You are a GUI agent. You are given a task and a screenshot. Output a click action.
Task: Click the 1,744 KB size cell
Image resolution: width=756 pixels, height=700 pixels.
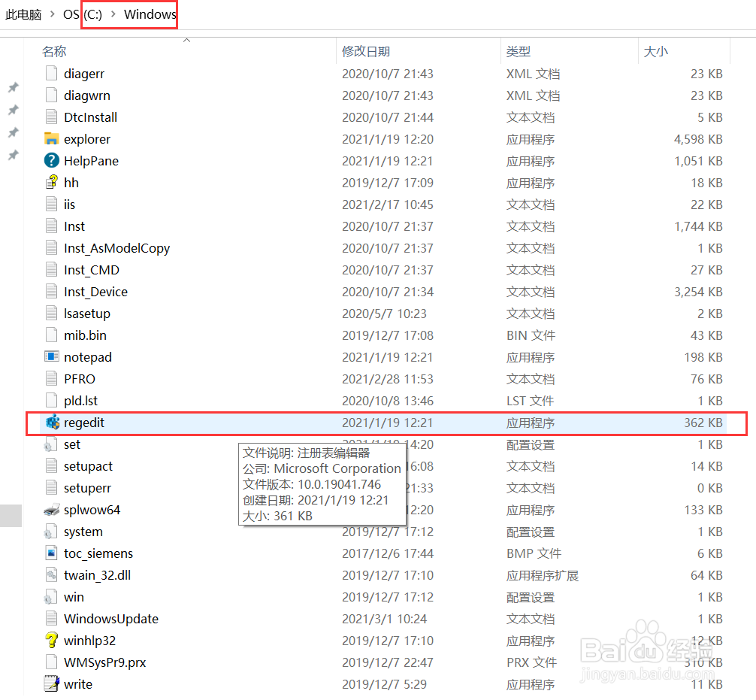coord(697,226)
